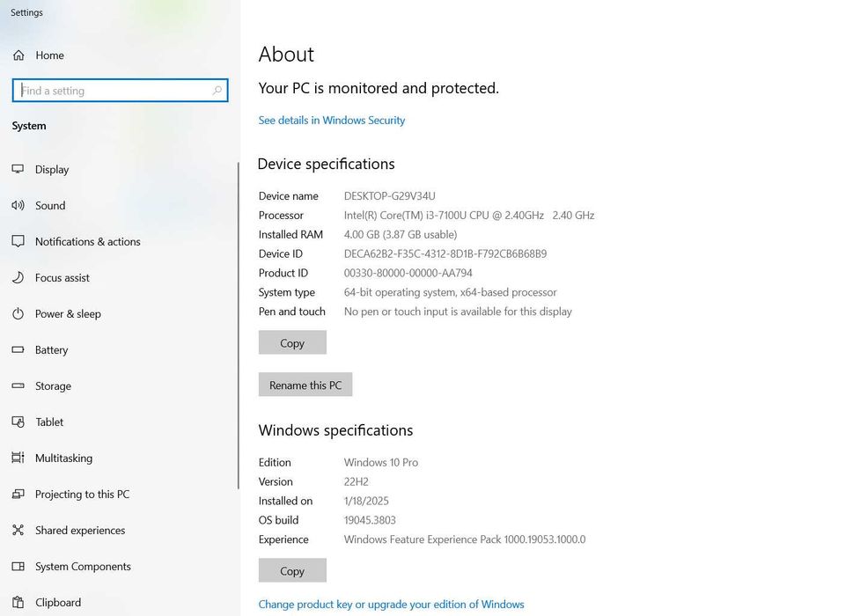Click the Projecting to this PC icon

[x=18, y=494]
